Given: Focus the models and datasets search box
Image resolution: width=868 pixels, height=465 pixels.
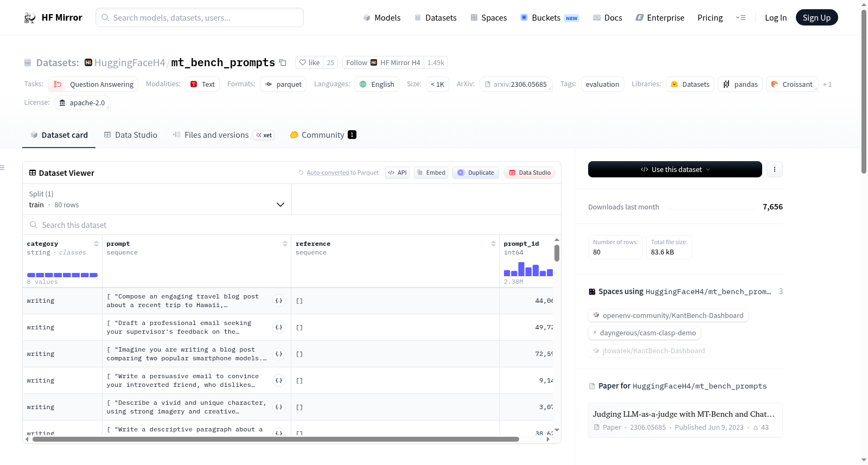Looking at the screenshot, I should 200,17.
